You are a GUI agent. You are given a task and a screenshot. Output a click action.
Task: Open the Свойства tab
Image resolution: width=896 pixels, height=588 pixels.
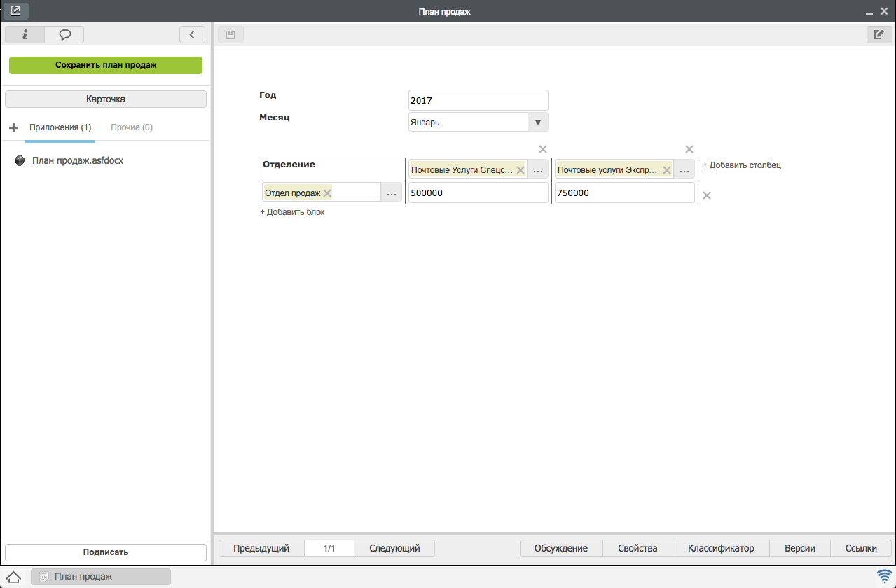pyautogui.click(x=637, y=548)
